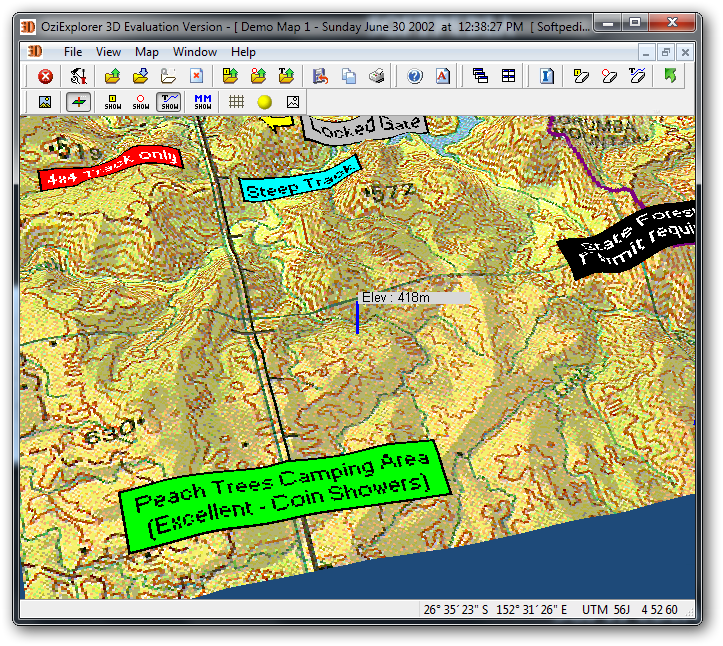Click the 3D document icon in menu bar
This screenshot has width=723, height=646.
[34, 51]
